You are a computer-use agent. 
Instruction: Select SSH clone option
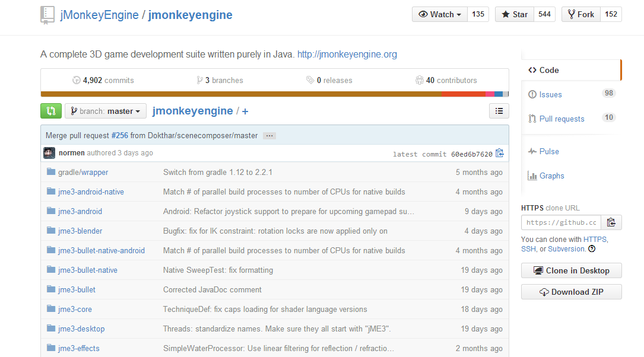coord(528,248)
